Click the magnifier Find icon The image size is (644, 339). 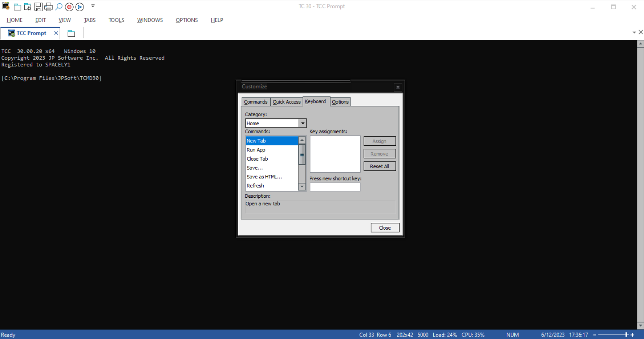point(59,6)
